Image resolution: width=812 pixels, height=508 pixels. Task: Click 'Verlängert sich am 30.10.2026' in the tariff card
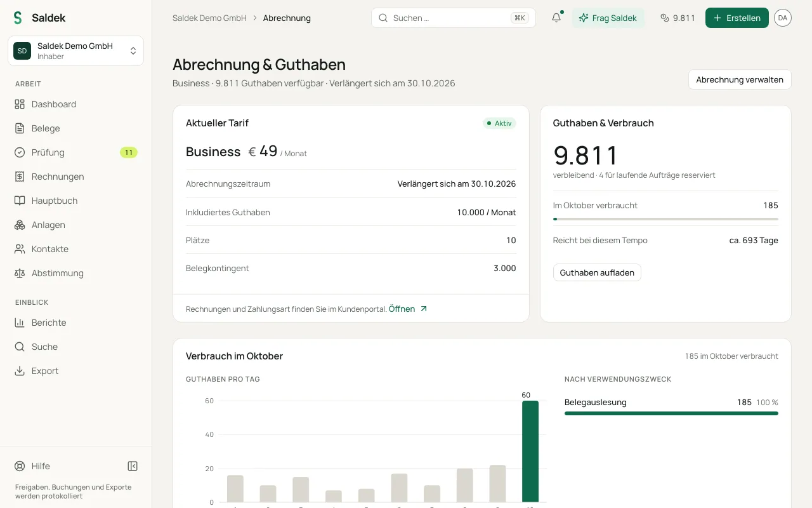[457, 184]
